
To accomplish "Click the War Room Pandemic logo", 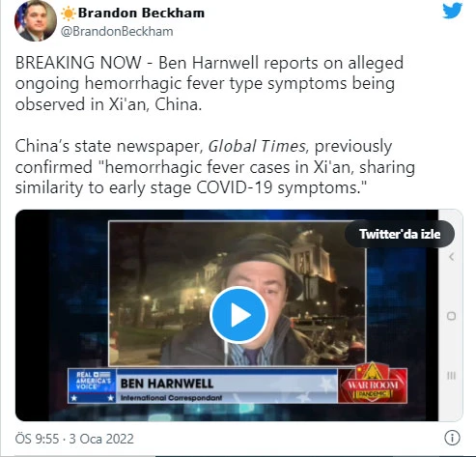I will coord(373,384).
